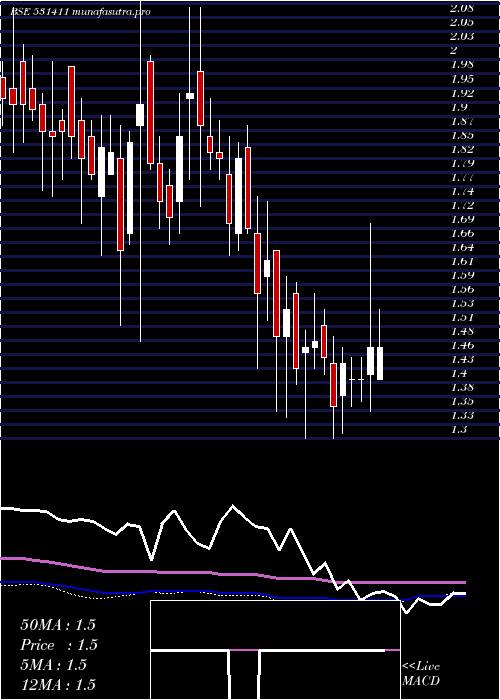Click the 1.74 price axis label
The height and width of the screenshot is (700, 500).
[x=462, y=191]
